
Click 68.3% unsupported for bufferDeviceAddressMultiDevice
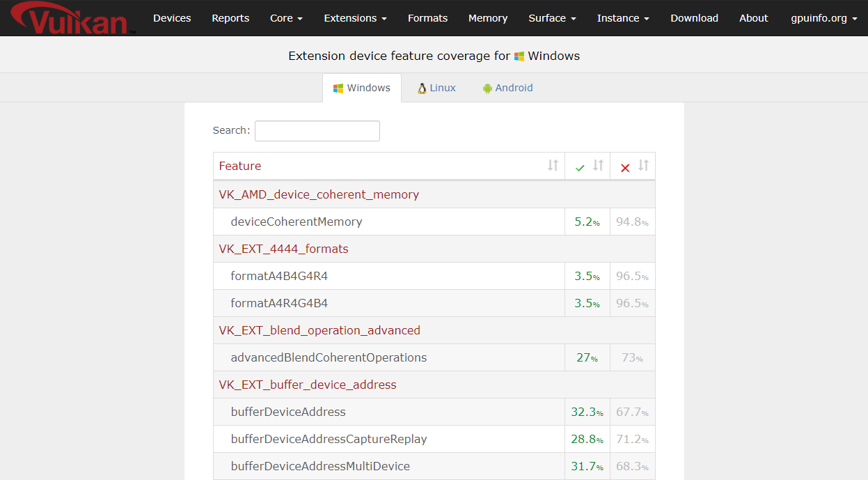[633, 466]
